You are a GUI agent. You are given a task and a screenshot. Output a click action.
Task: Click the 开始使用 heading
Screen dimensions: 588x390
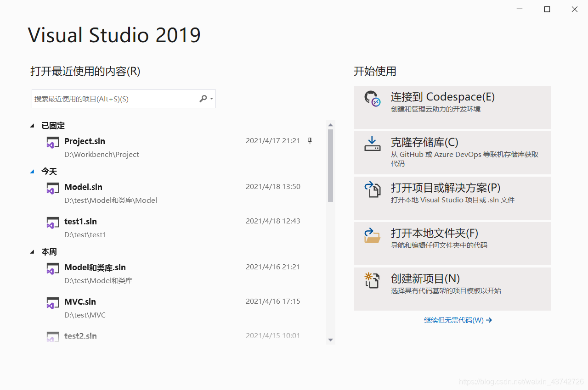pos(375,71)
